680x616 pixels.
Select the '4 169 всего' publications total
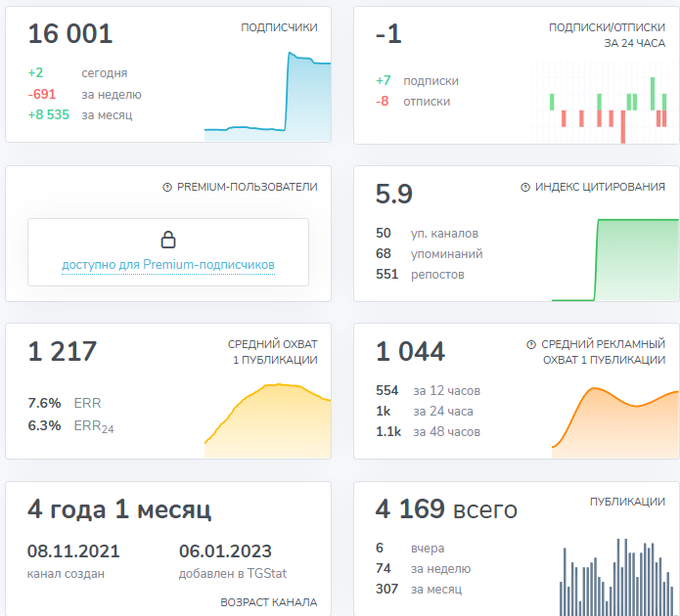[446, 509]
